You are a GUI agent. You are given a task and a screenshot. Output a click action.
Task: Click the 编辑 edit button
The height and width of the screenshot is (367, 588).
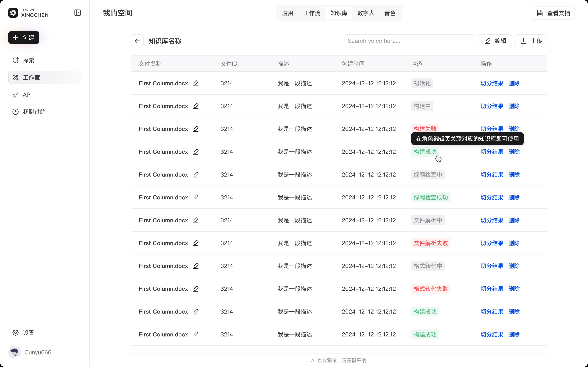coord(495,41)
